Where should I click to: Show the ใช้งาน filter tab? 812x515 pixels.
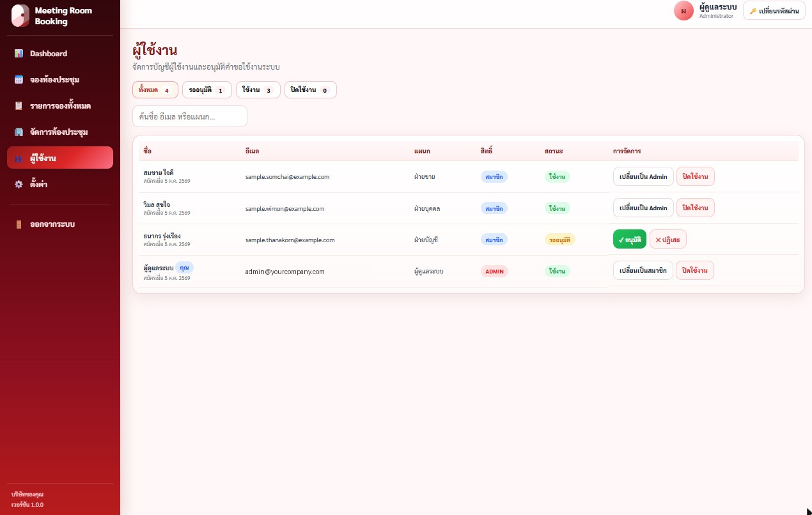click(258, 90)
